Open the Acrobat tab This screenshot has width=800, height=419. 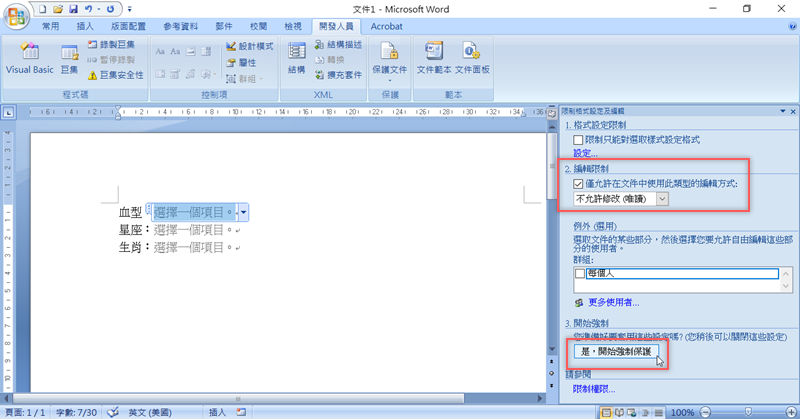(x=386, y=27)
